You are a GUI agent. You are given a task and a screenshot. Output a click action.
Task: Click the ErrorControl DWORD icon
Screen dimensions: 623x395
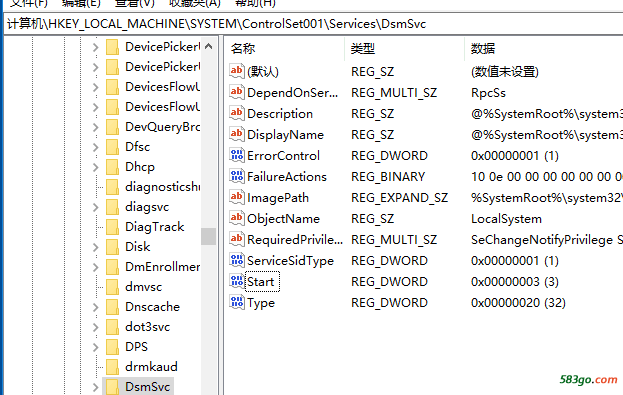[x=237, y=155]
